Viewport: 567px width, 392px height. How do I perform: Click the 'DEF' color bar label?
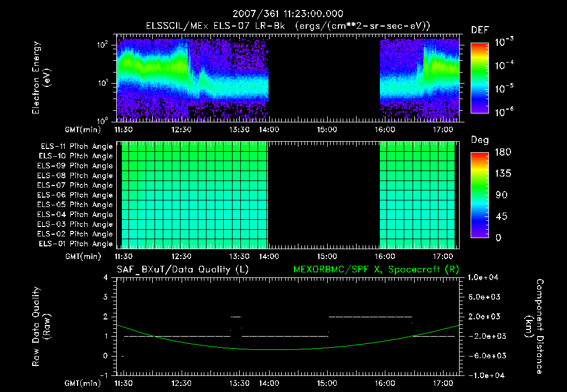pyautogui.click(x=480, y=30)
